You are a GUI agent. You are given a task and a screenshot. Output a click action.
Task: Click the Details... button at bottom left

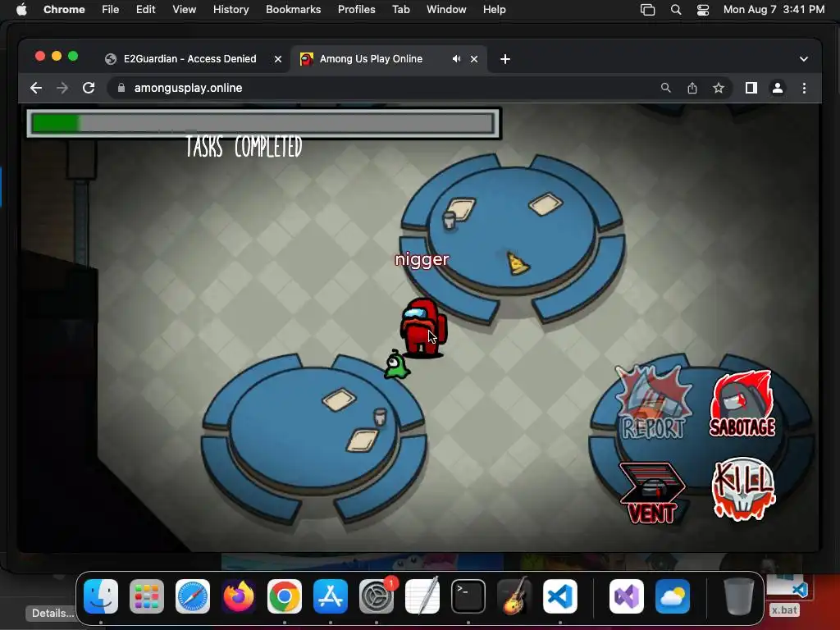pos(52,614)
